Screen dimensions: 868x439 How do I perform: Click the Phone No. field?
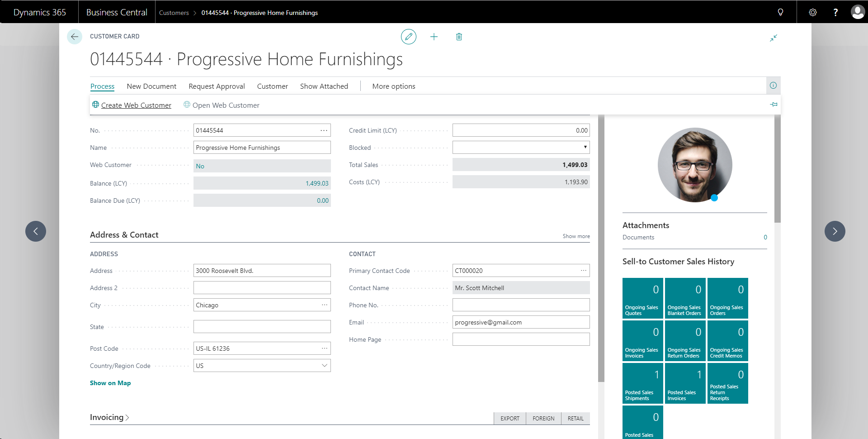pos(521,305)
